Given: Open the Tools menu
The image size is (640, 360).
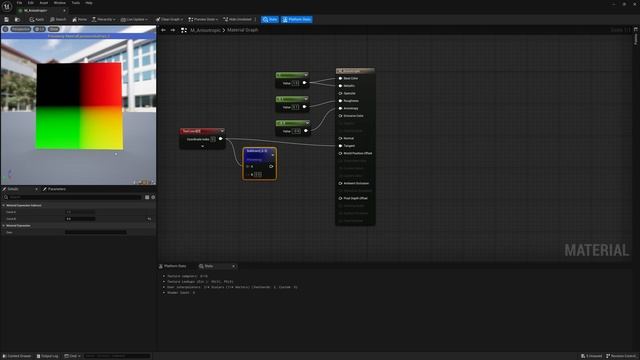Looking at the screenshot, I should click(76, 3).
